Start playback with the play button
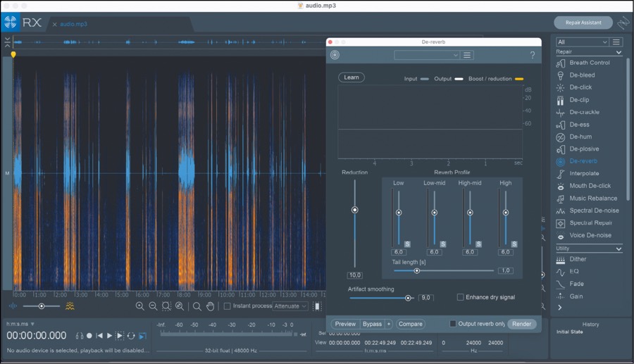634x364 pixels. [x=109, y=336]
